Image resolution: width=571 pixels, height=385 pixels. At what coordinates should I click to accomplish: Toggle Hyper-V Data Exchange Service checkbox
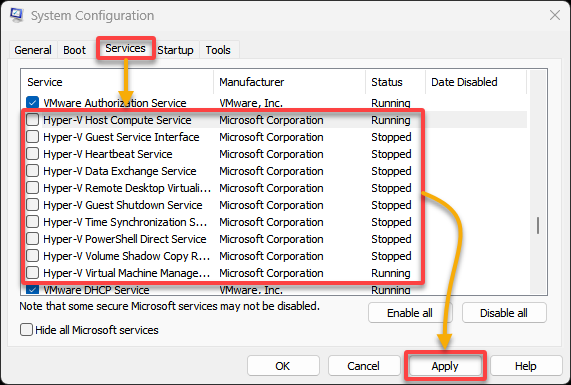point(32,170)
